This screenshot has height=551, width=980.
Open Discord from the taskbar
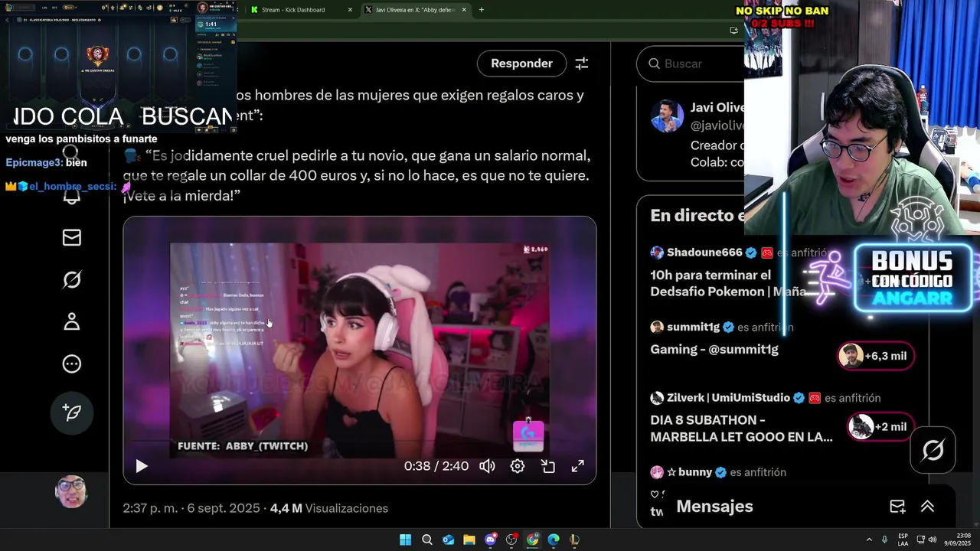click(x=491, y=540)
